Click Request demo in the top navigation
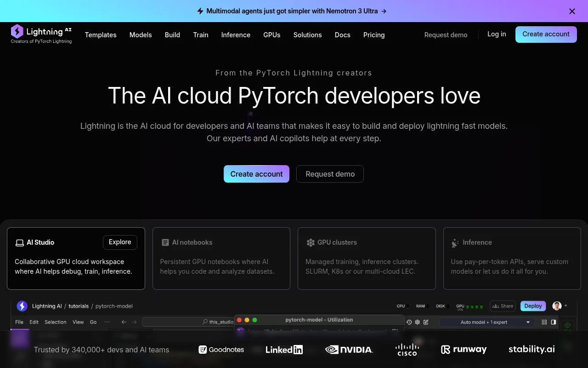 tap(446, 35)
